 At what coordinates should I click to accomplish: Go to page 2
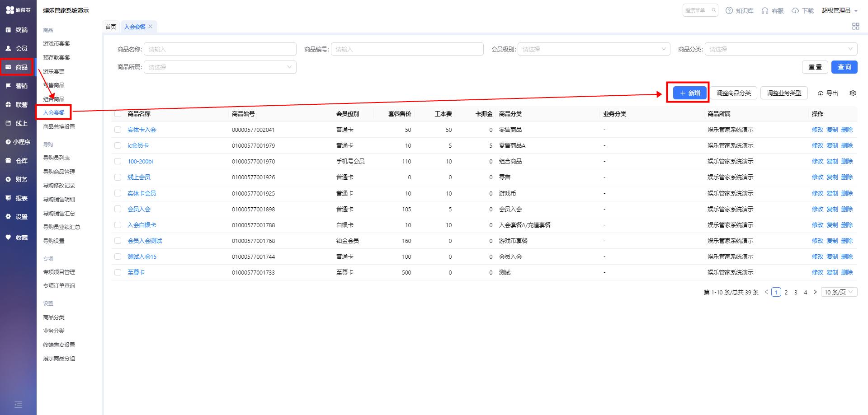pos(786,292)
